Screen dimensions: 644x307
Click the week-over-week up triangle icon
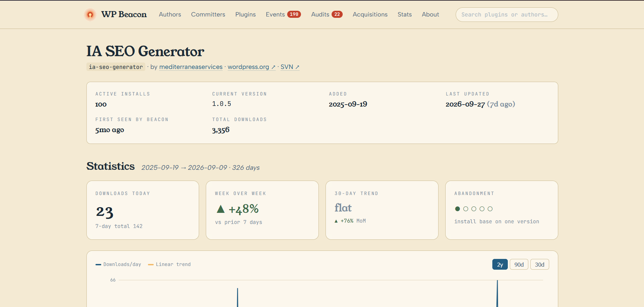click(221, 209)
